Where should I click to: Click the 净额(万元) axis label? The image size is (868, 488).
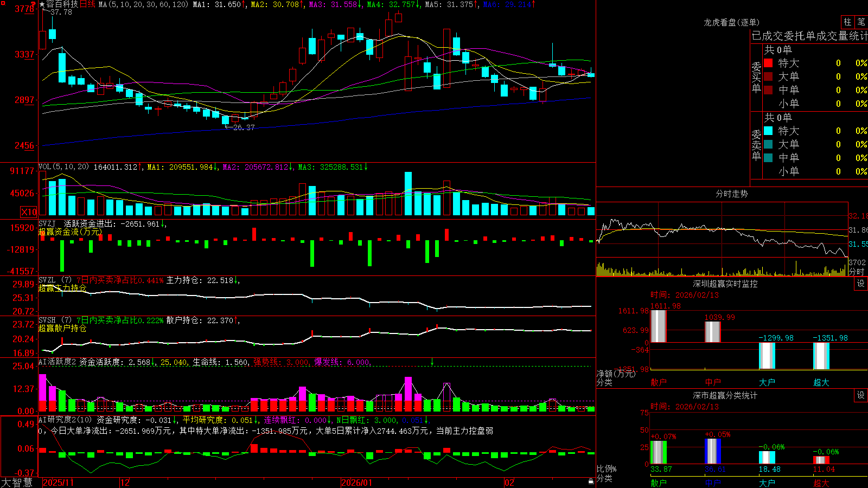click(x=616, y=374)
